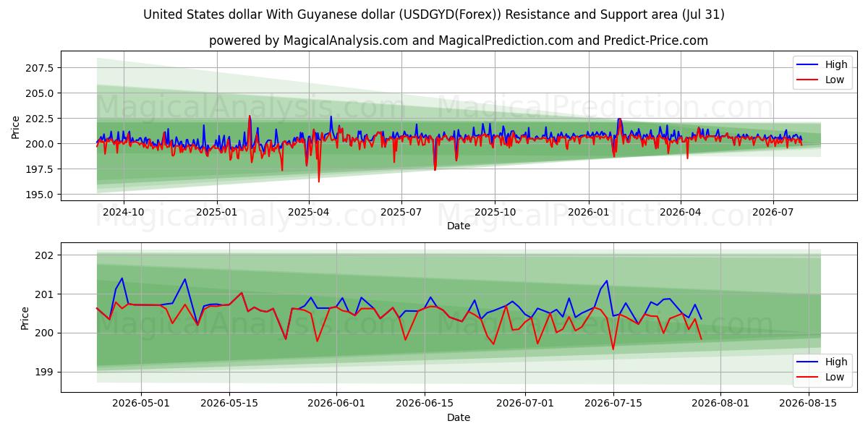Click the 2025-07 x-axis tick label
This screenshot has width=868, height=434.
[x=401, y=213]
